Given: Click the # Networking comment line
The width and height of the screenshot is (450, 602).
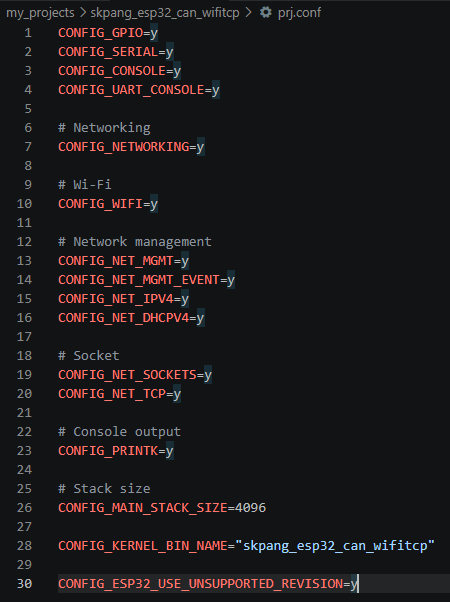Looking at the screenshot, I should point(104,128).
